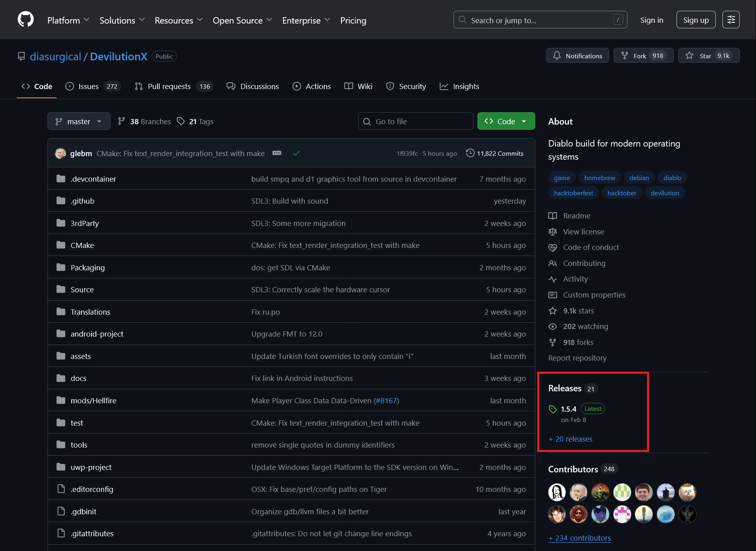Open the Code of conduct link
The image size is (756, 551).
tap(591, 247)
